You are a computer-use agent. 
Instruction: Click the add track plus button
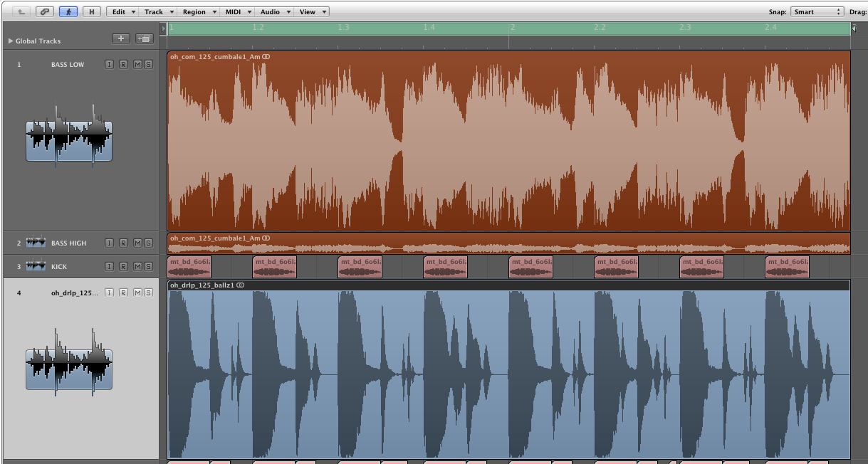pyautogui.click(x=121, y=39)
